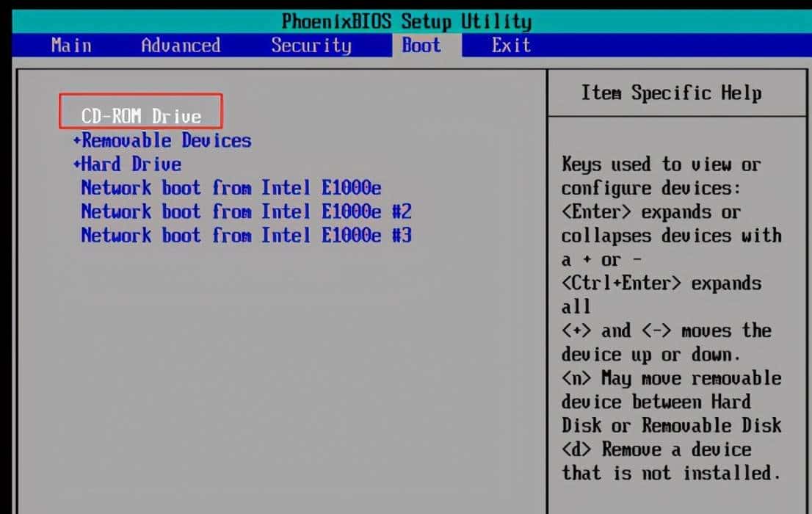The height and width of the screenshot is (514, 812).
Task: Click the PhoenixBIOS Setup Utility title
Action: [x=406, y=21]
